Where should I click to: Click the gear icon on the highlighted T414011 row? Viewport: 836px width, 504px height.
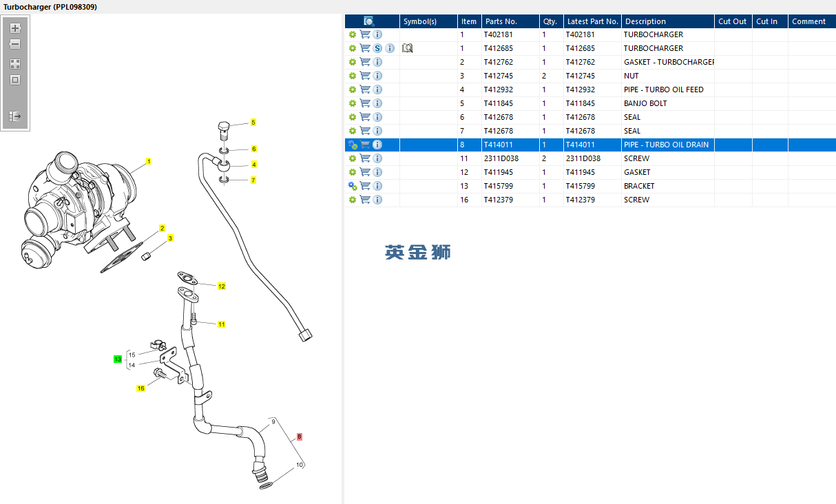(x=353, y=145)
